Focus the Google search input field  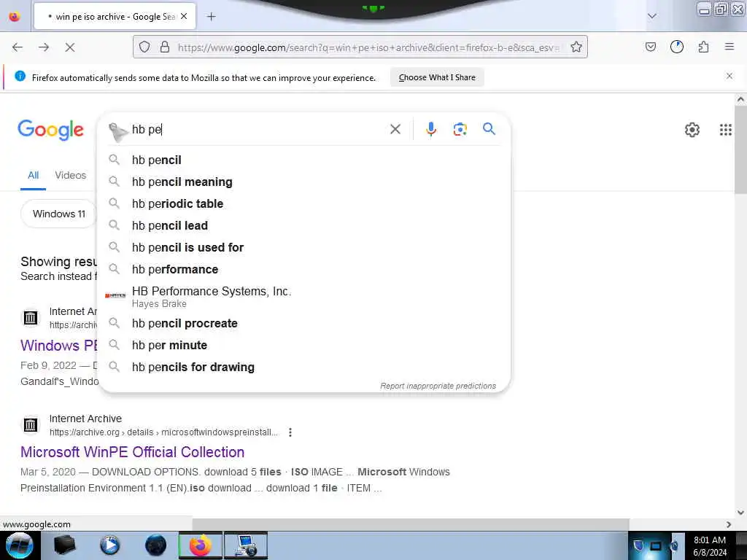tap(258, 130)
